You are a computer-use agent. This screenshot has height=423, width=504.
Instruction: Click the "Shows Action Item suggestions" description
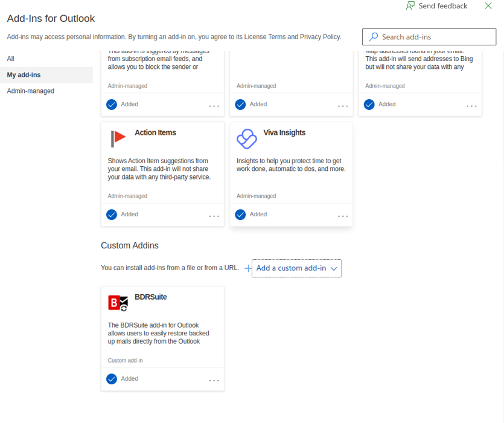(159, 169)
